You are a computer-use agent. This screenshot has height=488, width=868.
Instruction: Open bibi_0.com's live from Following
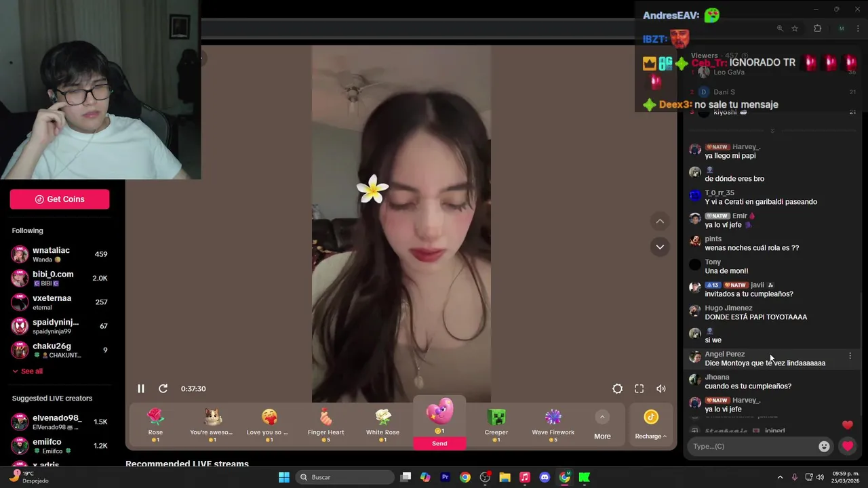pyautogui.click(x=60, y=278)
